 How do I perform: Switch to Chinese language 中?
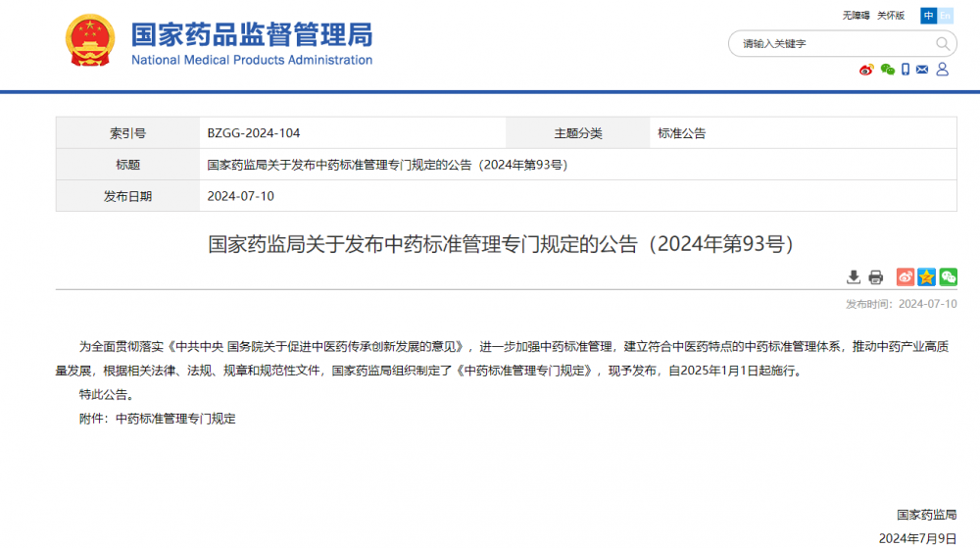[x=929, y=16]
